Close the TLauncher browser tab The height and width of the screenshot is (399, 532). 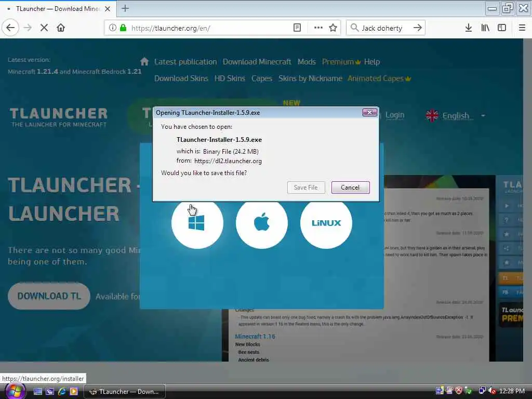click(108, 9)
